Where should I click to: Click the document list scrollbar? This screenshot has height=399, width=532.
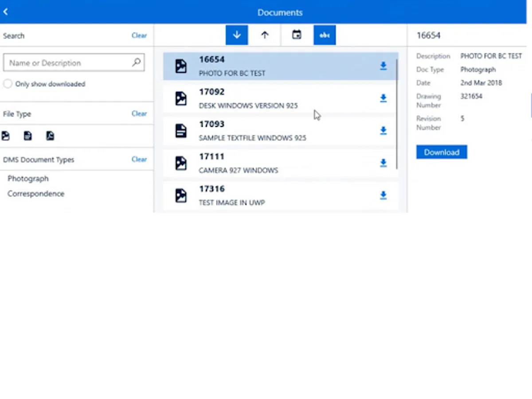tap(397, 113)
